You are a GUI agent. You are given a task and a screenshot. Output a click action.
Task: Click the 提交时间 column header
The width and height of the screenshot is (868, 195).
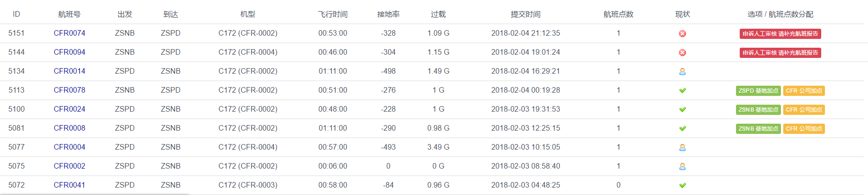point(526,14)
